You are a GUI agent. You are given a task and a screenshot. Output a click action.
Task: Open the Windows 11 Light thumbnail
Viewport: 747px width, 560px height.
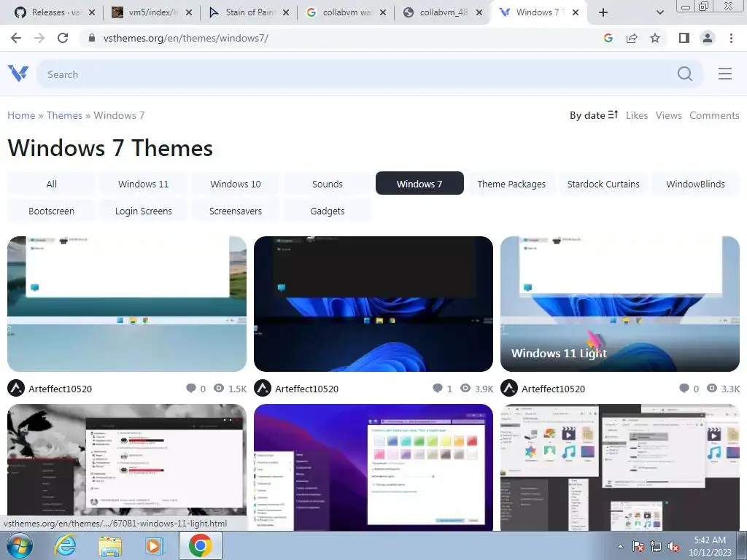pyautogui.click(x=620, y=304)
